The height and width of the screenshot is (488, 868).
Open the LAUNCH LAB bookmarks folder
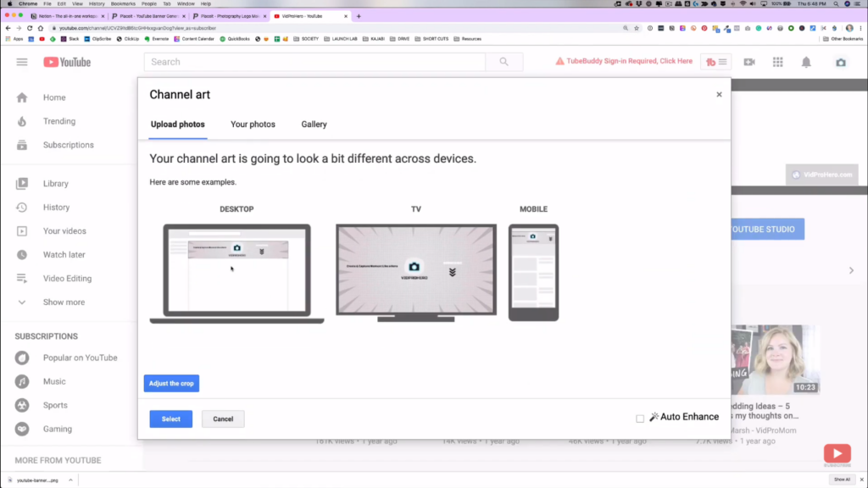(x=341, y=39)
